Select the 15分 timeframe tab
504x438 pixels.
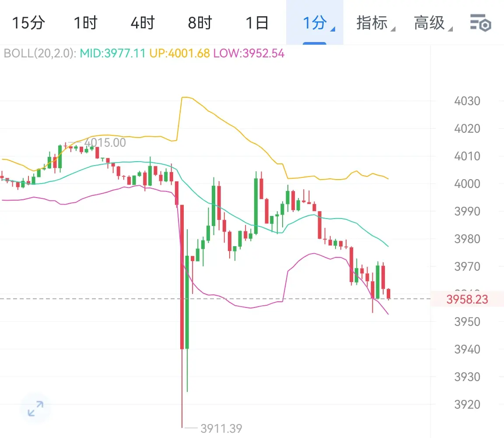[28, 23]
